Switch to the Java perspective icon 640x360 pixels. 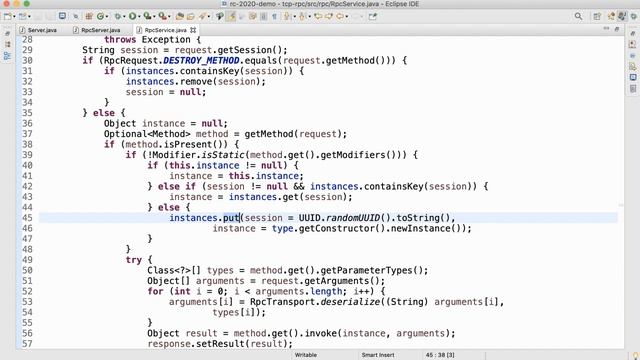tap(622, 16)
